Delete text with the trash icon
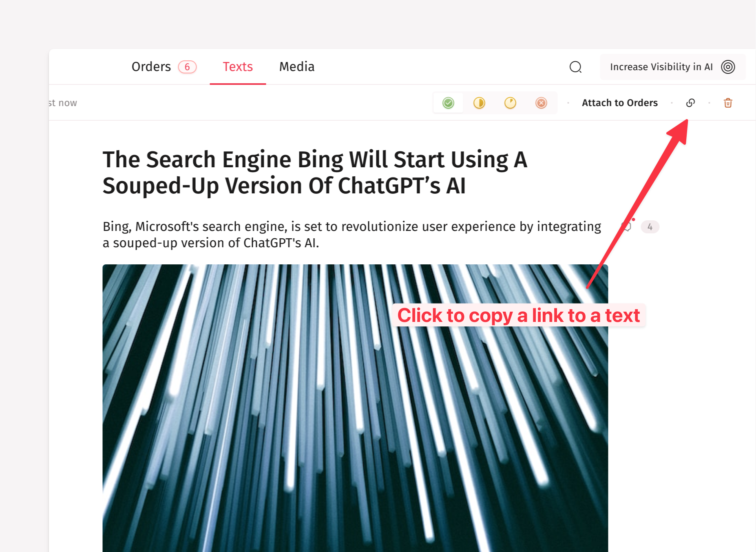Viewport: 756px width, 552px height. tap(728, 103)
